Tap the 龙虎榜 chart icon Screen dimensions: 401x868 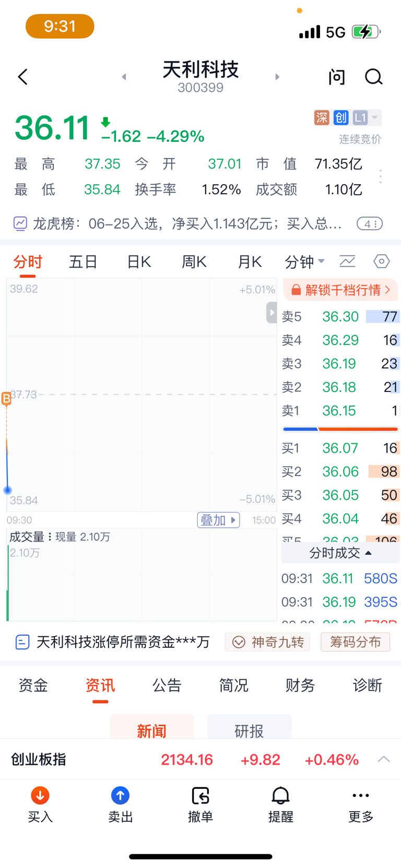click(x=20, y=224)
